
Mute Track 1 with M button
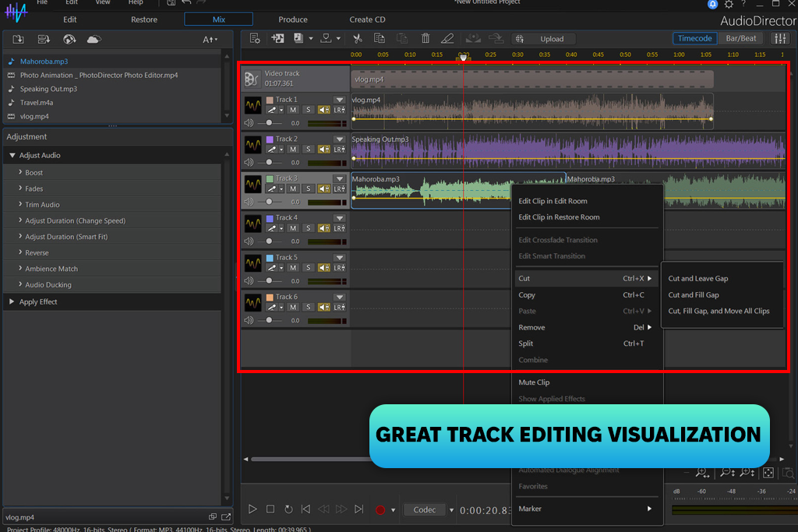pyautogui.click(x=293, y=109)
